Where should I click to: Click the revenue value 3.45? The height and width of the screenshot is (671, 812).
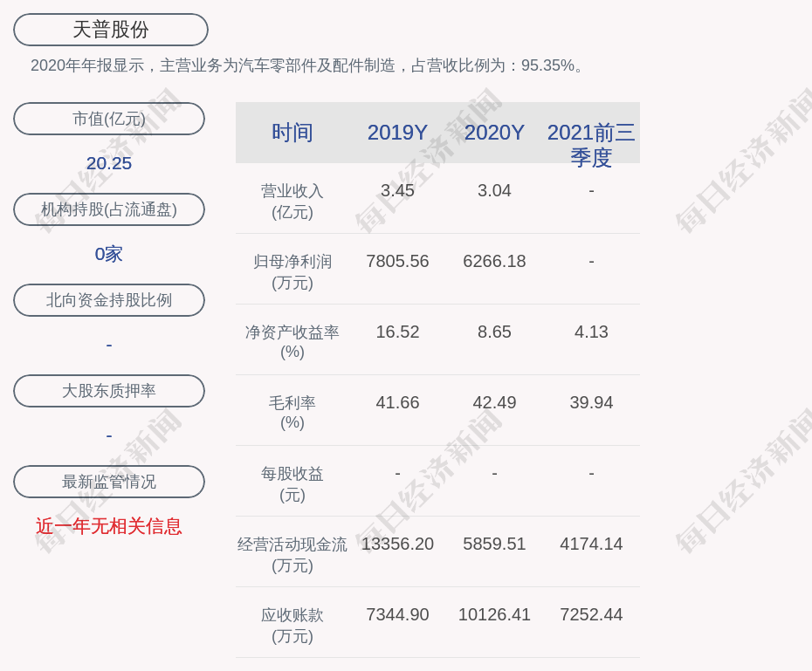pyautogui.click(x=398, y=190)
